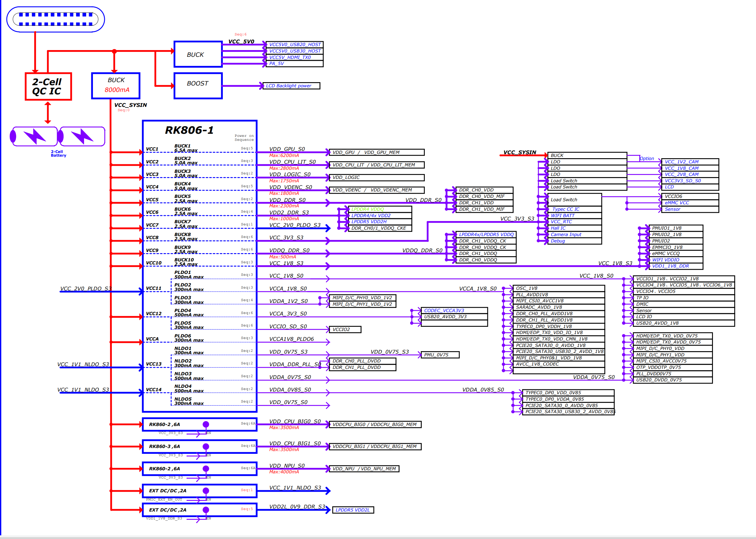Viewport: 756px width, 539px height.
Task: Click the RK860-3 ,6A regulator block
Action: (x=200, y=447)
